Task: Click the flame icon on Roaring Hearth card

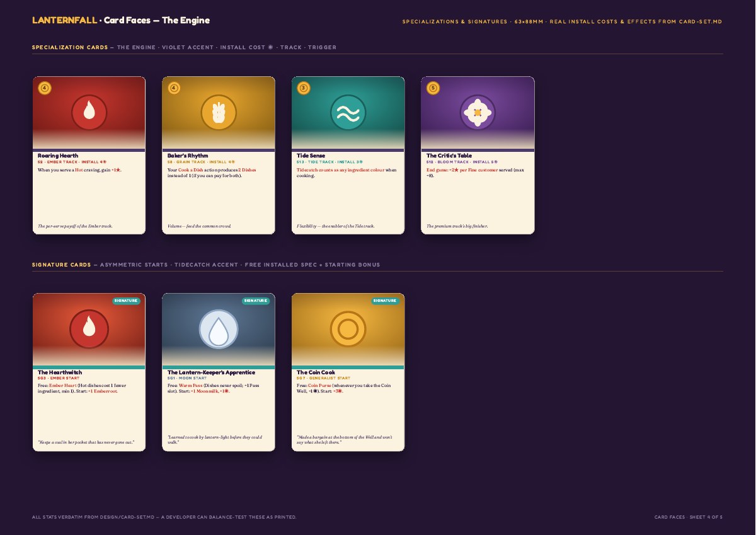Action: click(89, 112)
